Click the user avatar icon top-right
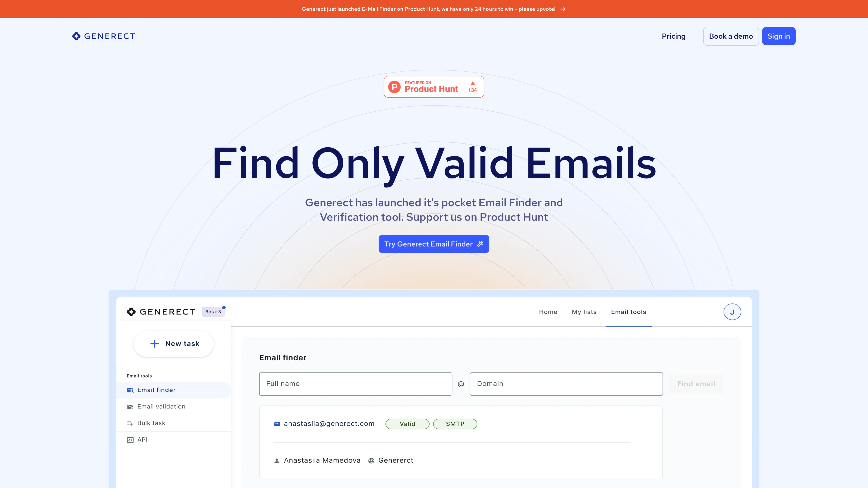Image resolution: width=868 pixels, height=488 pixels. pyautogui.click(x=732, y=312)
